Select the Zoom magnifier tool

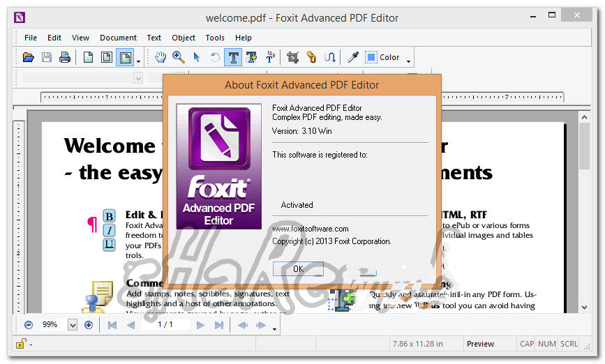[178, 57]
